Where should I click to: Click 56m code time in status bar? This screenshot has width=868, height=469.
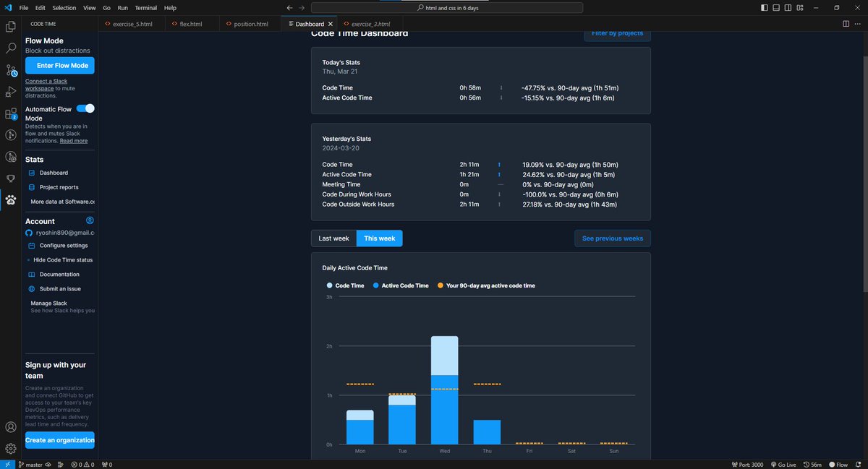[812, 465]
